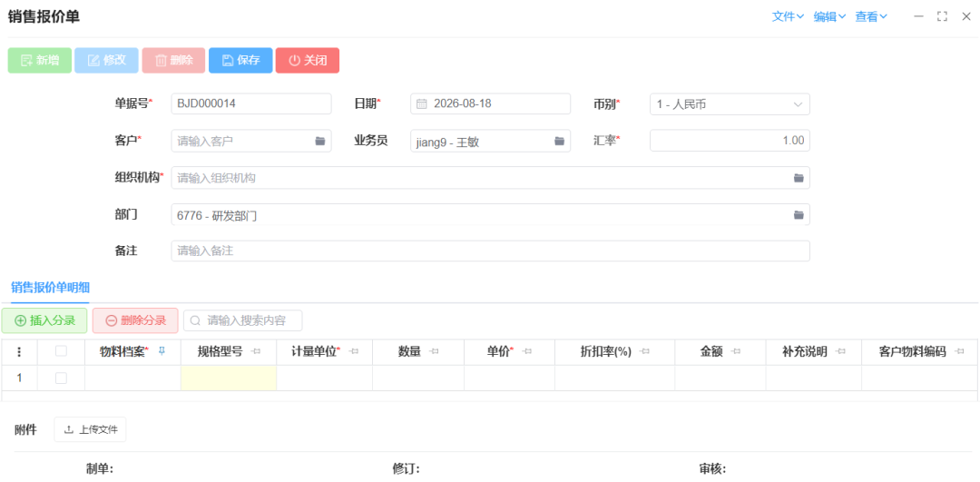Click the 删除 button in toolbar
This screenshot has width=980, height=482.
tap(173, 61)
